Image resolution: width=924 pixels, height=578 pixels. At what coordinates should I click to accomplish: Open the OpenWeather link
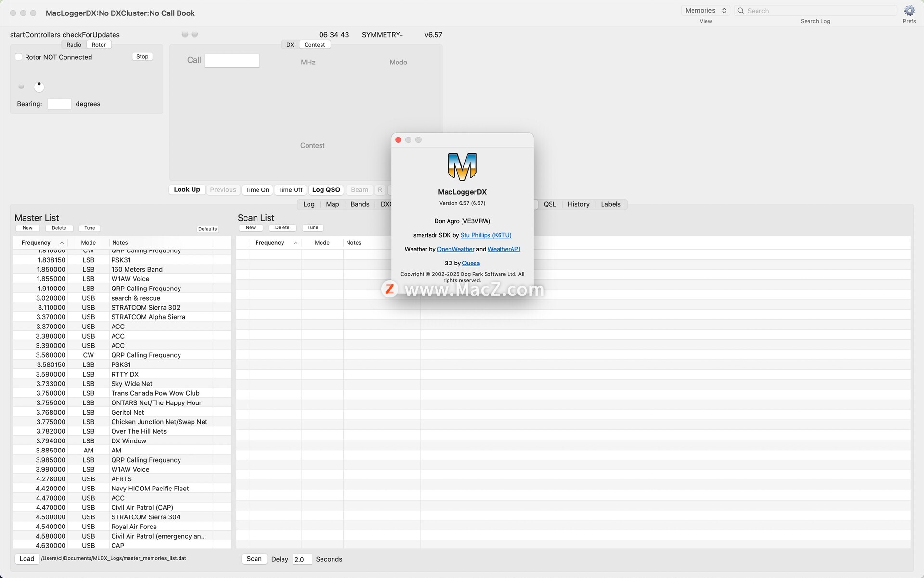click(455, 249)
